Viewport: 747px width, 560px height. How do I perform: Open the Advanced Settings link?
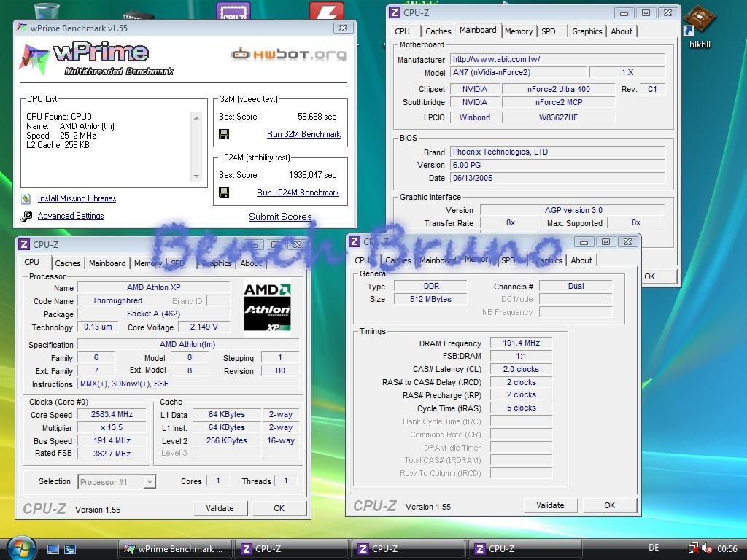point(71,216)
